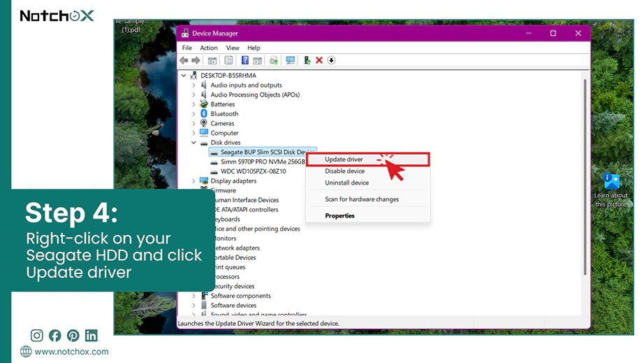Screen dimensions: 644x363
Task: Select the Disk drives label
Action: [x=226, y=142]
